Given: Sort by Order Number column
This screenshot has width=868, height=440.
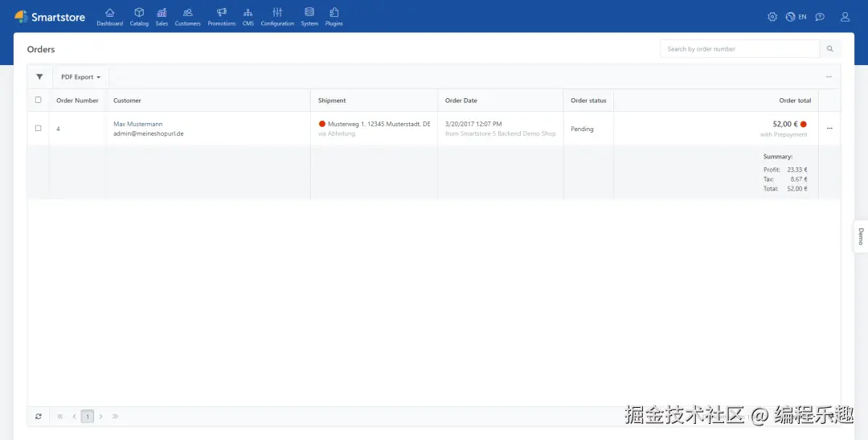Looking at the screenshot, I should (77, 101).
